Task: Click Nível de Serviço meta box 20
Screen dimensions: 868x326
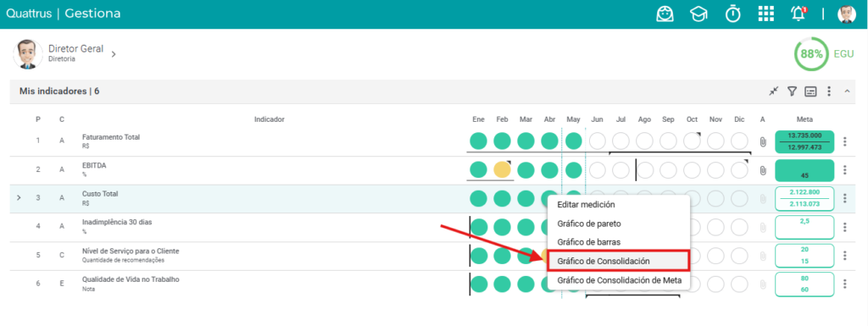Action: (804, 255)
